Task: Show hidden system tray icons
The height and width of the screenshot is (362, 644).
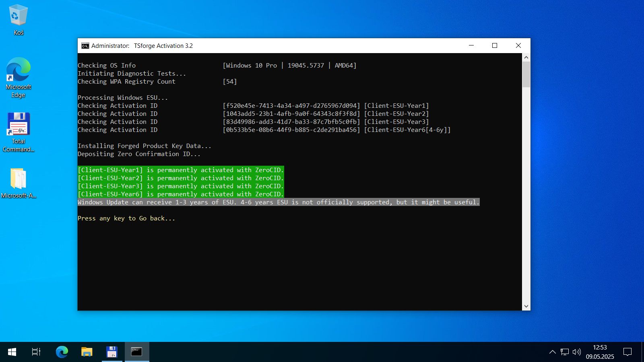Action: pos(553,352)
